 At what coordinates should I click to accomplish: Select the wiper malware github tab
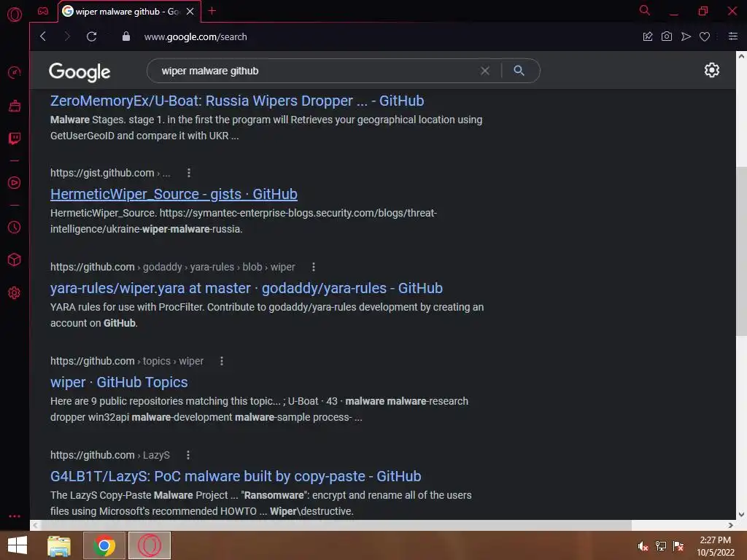127,12
